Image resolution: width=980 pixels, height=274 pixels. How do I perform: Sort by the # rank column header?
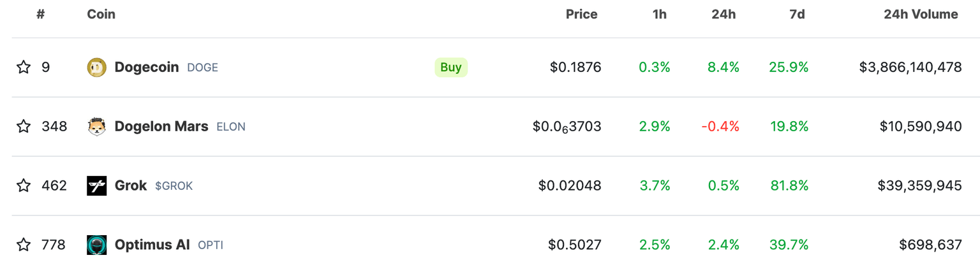(x=41, y=14)
